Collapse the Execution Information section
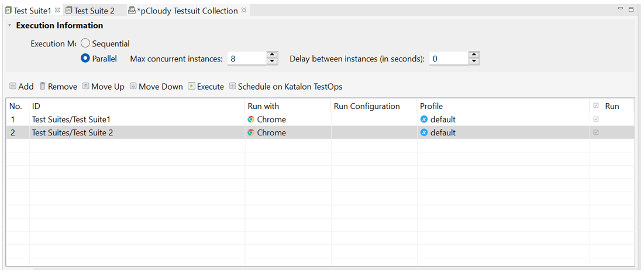This screenshot has width=644, height=273. 9,26
